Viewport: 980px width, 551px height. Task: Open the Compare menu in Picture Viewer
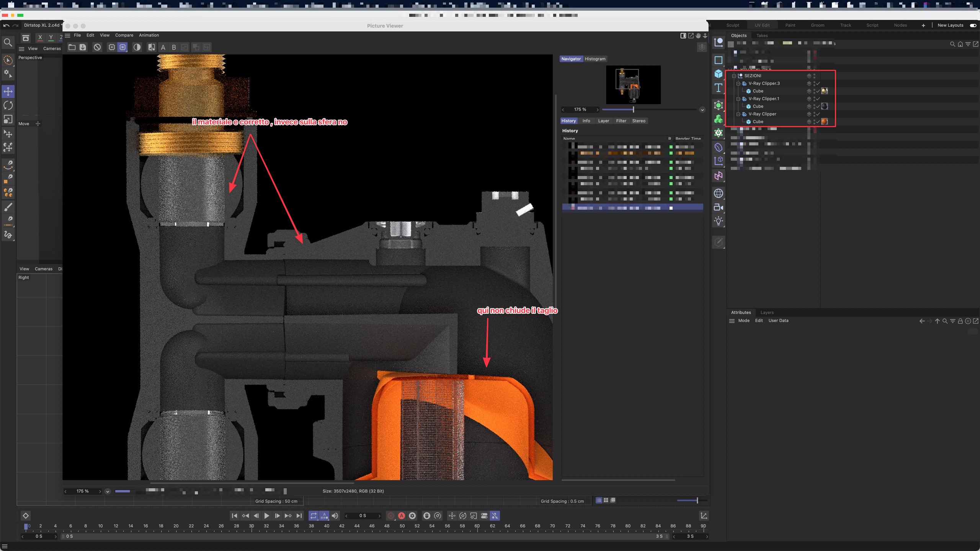(x=124, y=35)
